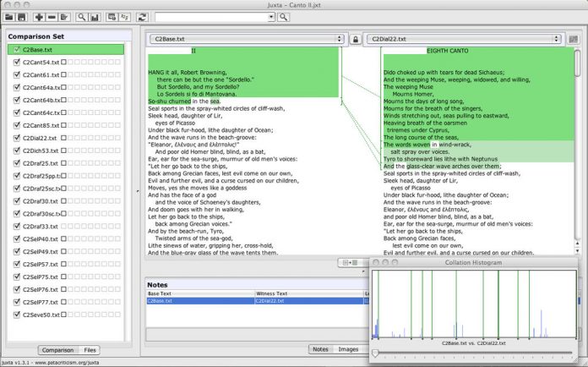The height and width of the screenshot is (367, 588).
Task: Click the toolbar icon left of the sort icon
Action: pos(112,17)
